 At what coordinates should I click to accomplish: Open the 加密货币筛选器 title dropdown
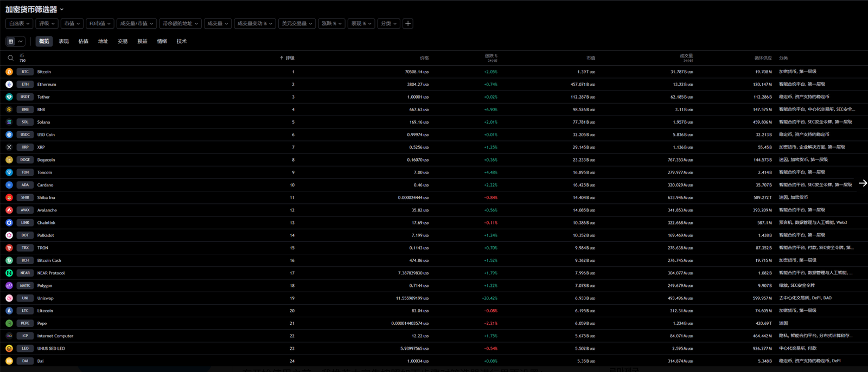tap(35, 9)
